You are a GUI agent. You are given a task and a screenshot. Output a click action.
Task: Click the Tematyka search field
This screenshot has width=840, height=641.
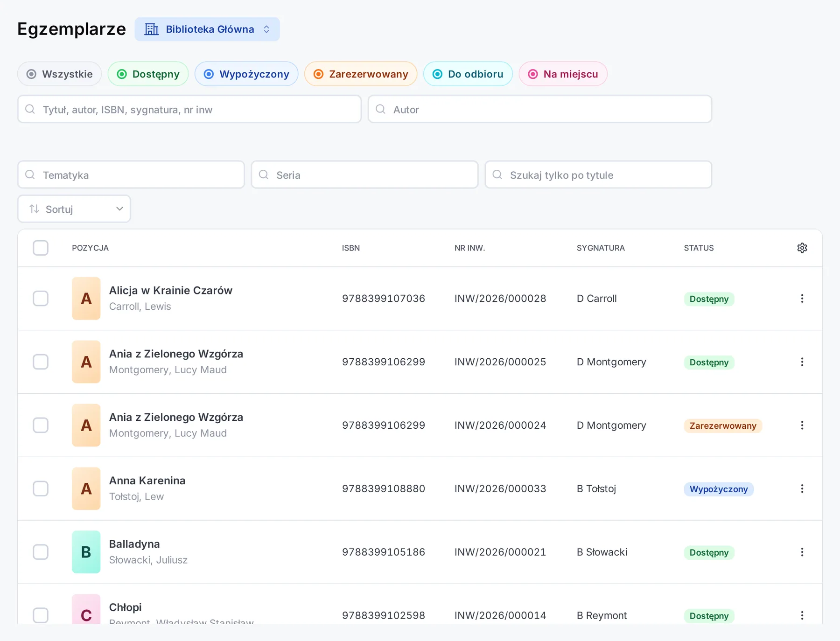point(131,175)
